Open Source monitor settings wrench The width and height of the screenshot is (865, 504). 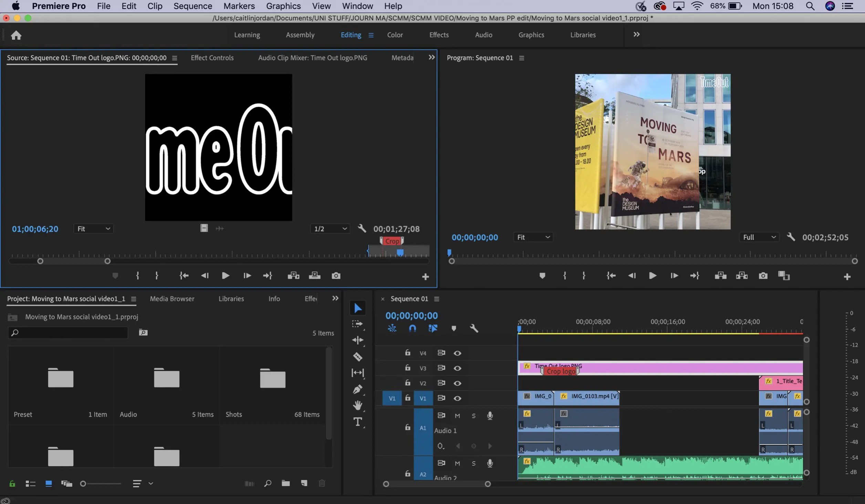362,229
